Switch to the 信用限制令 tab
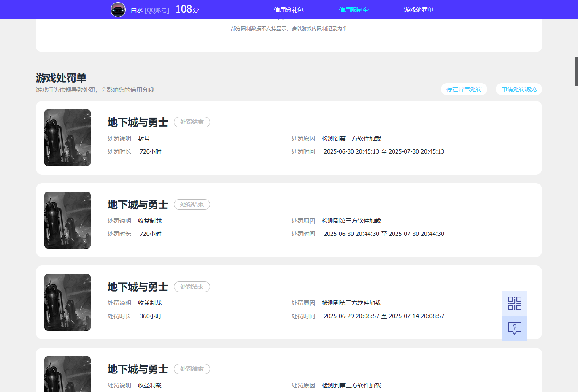Screen dimensions: 578x392 tap(354, 10)
